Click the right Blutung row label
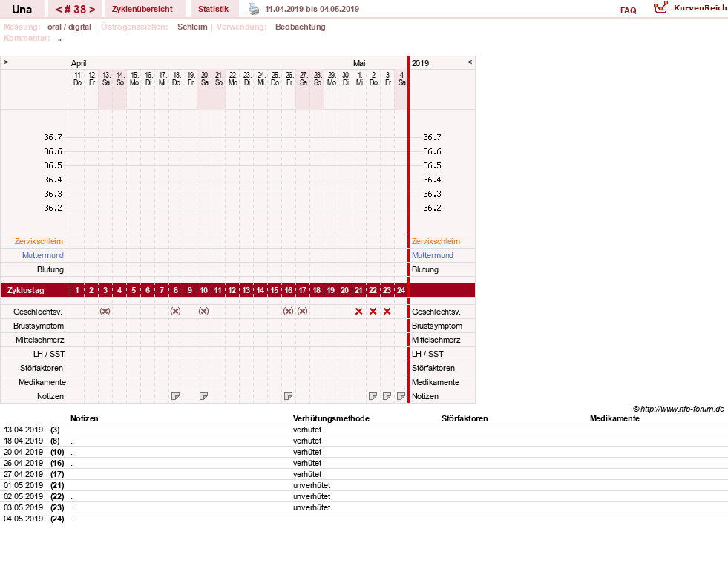Screen dimensions: 728x566 425,269
